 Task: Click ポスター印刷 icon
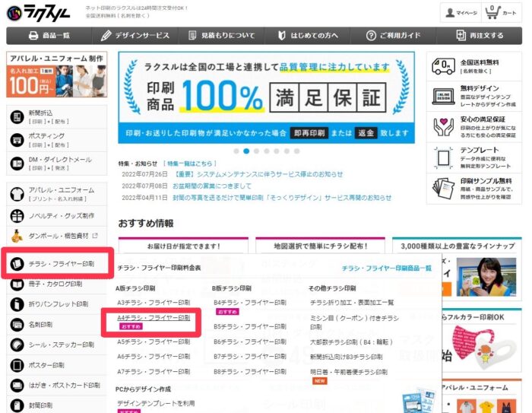tap(17, 365)
